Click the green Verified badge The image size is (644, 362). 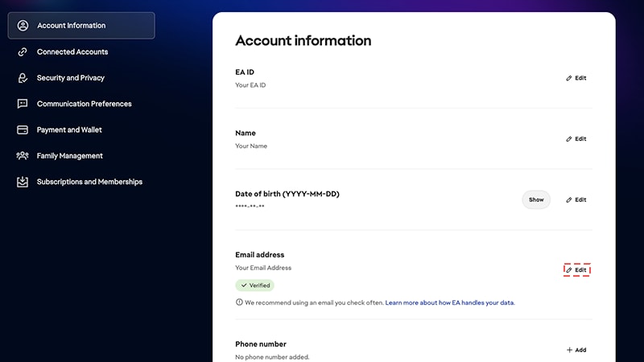pos(254,286)
